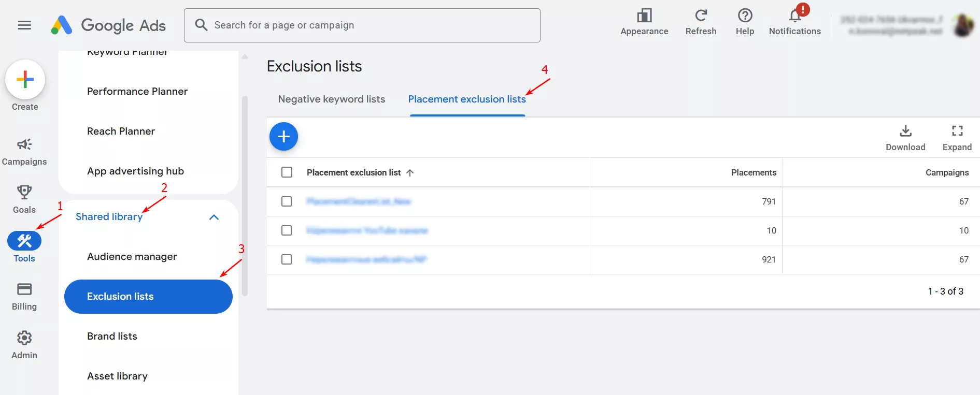Open the navigation hamburger menu
The image size is (980, 395).
24,25
